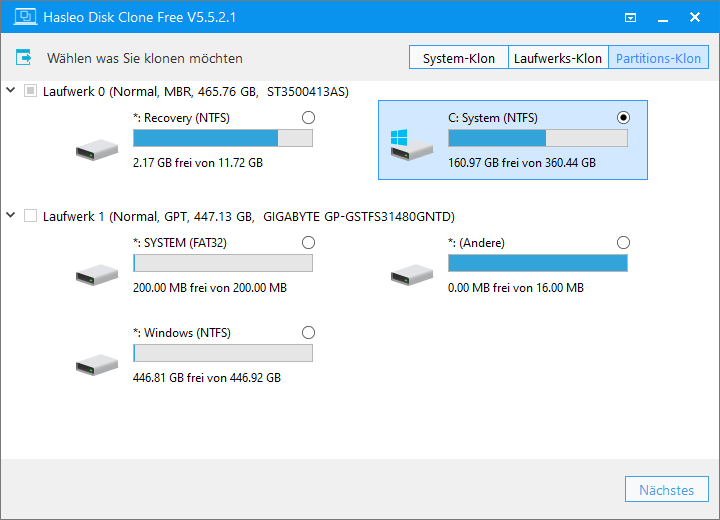Select the Windows (NTFS) partition radio button

pyautogui.click(x=309, y=333)
